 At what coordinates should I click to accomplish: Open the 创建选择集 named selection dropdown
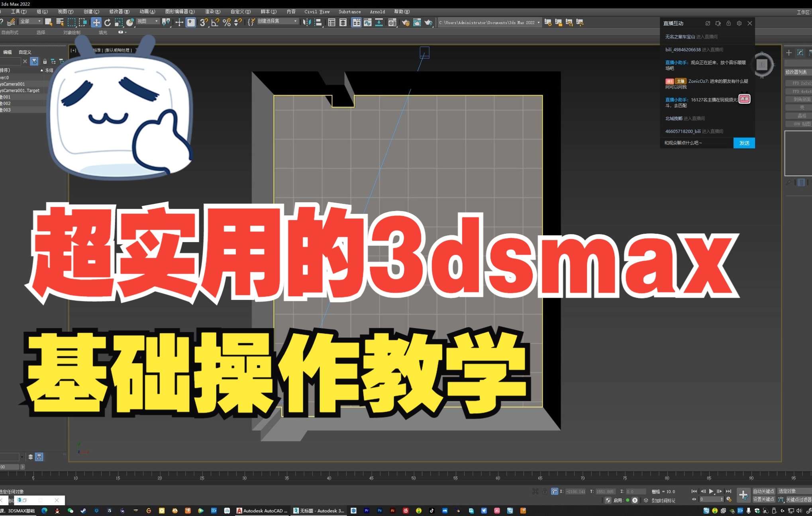277,21
